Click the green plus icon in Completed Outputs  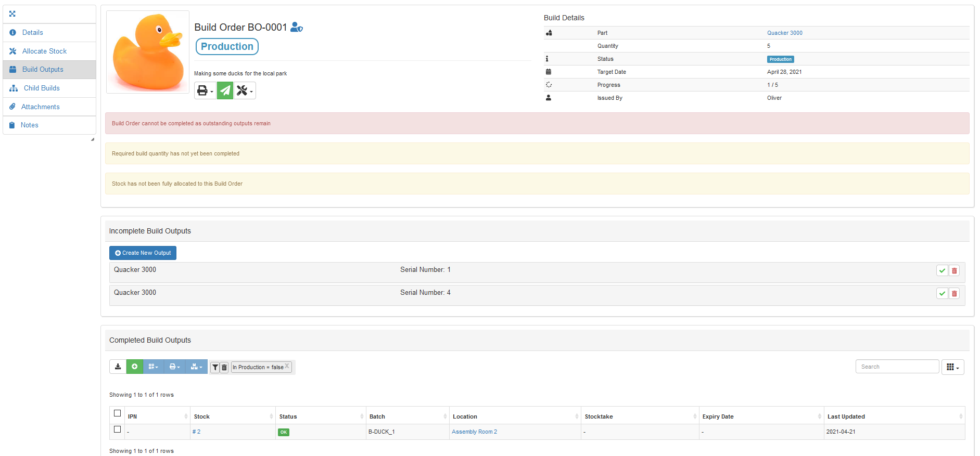[x=134, y=367]
